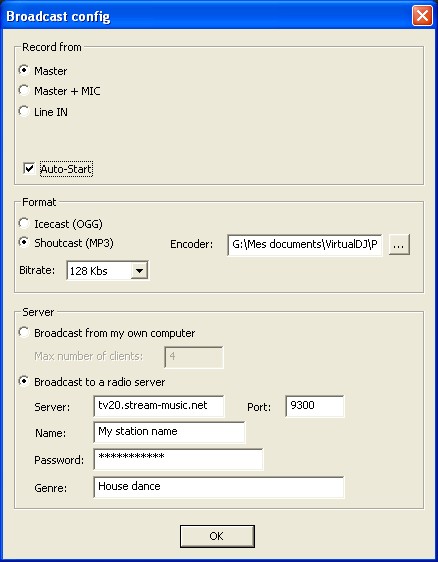Browse for encoder with the ... button
The height and width of the screenshot is (562, 438).
pos(399,245)
